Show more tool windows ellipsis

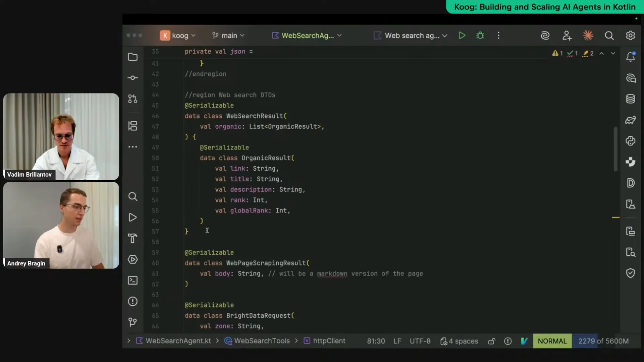pyautogui.click(x=133, y=147)
